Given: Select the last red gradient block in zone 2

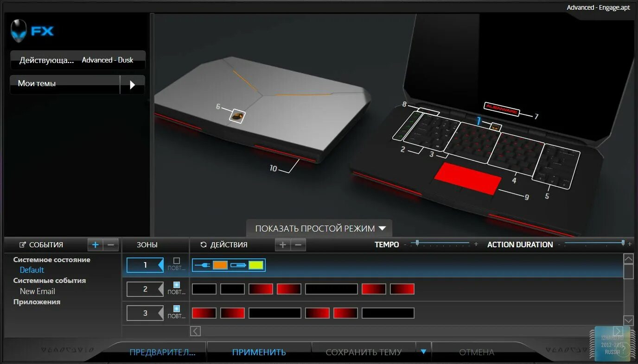Looking at the screenshot, I should click(402, 289).
